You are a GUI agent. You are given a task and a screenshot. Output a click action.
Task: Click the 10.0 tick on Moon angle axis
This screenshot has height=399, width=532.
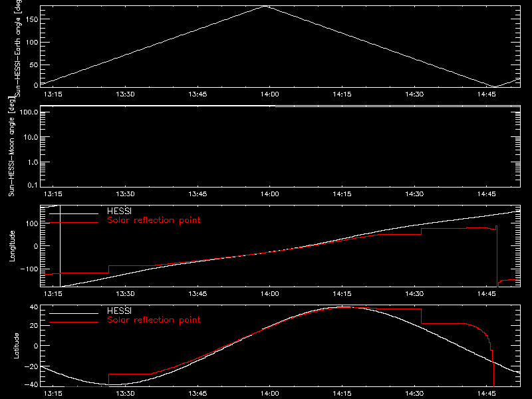(x=31, y=137)
